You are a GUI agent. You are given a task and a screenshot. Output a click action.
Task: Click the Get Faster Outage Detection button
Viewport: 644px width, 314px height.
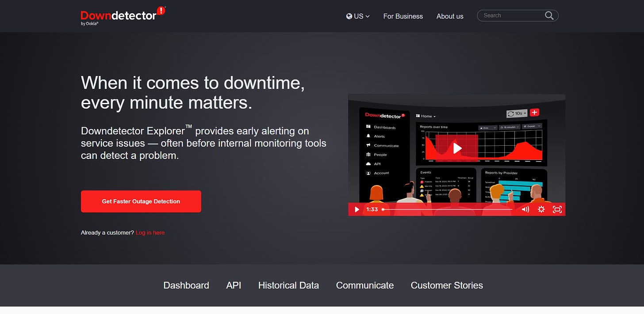(x=141, y=201)
